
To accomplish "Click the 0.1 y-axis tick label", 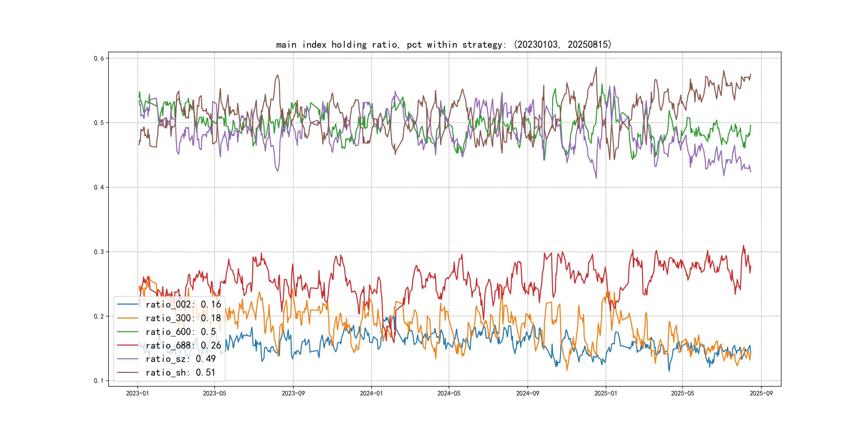I will [99, 381].
